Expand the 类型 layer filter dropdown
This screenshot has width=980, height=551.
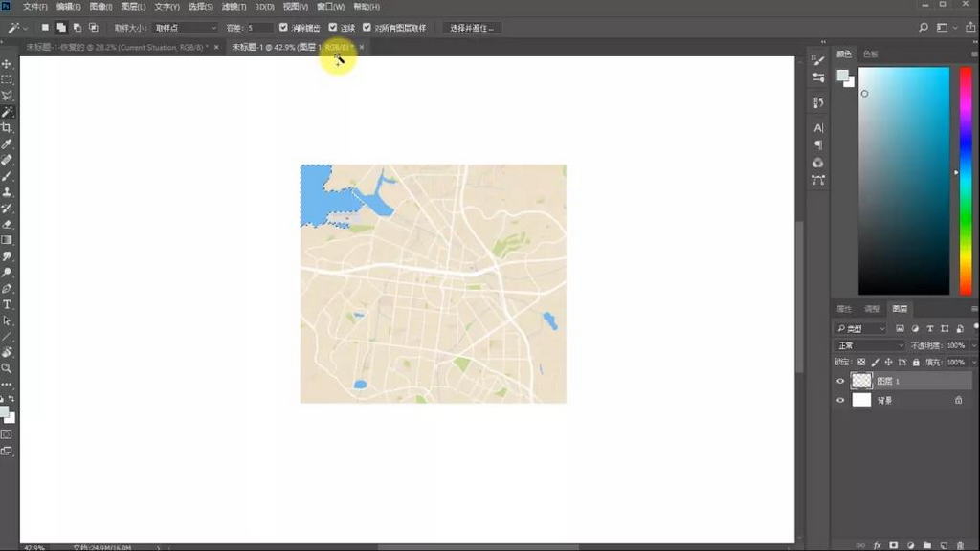click(861, 329)
